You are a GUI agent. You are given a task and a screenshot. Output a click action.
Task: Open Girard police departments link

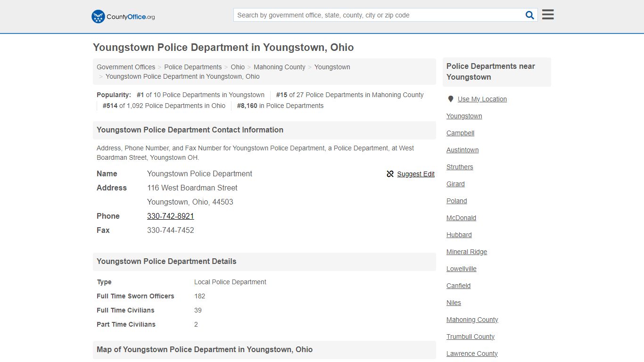click(x=456, y=184)
